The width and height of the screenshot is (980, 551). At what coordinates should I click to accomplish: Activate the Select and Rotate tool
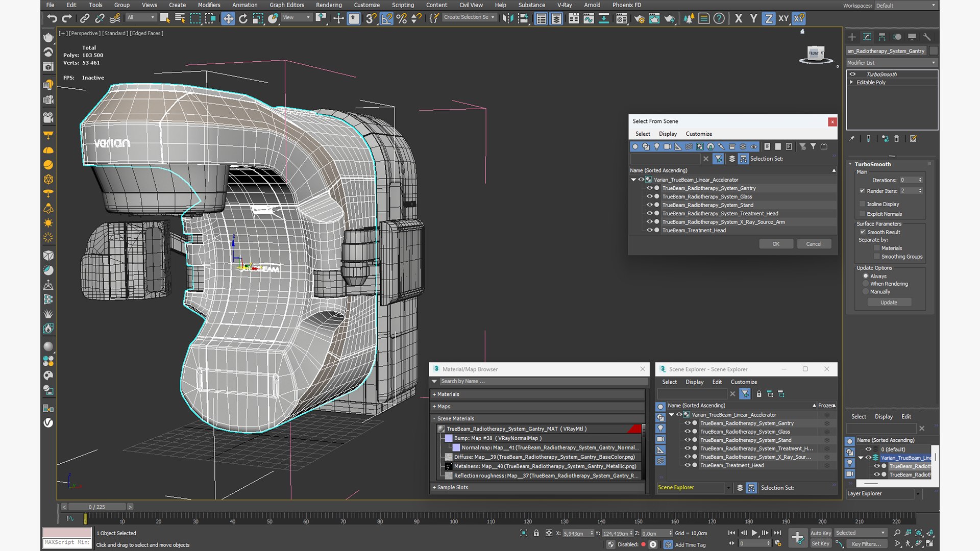point(243,19)
